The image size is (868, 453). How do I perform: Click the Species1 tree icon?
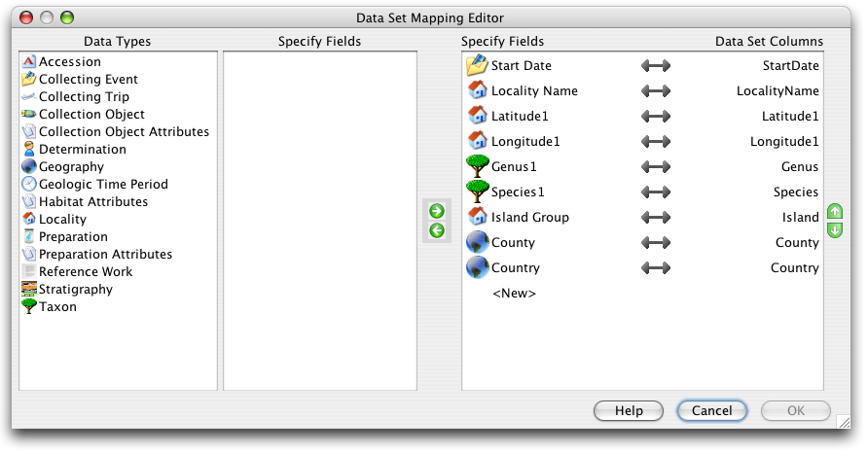click(x=477, y=192)
